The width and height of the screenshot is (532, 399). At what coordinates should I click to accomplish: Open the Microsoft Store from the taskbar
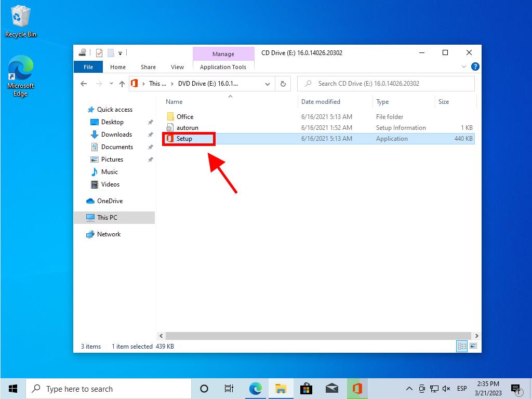coord(306,388)
